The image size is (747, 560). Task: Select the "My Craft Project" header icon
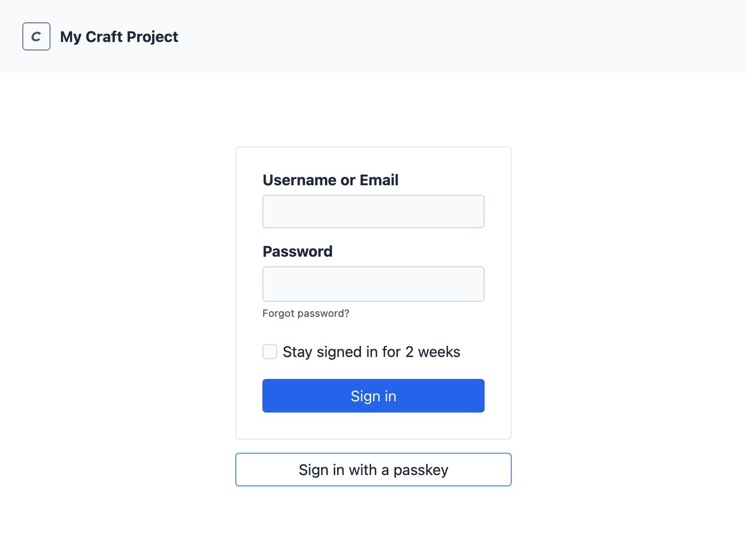click(36, 36)
